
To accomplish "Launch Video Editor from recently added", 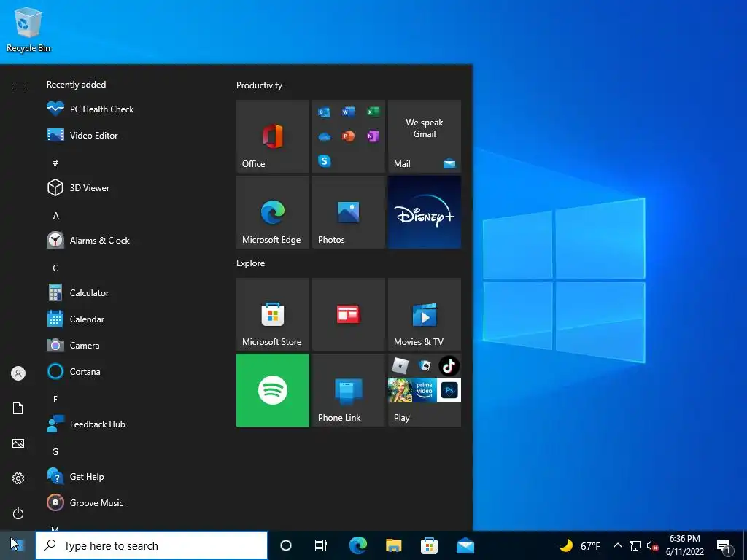I will tap(82, 135).
